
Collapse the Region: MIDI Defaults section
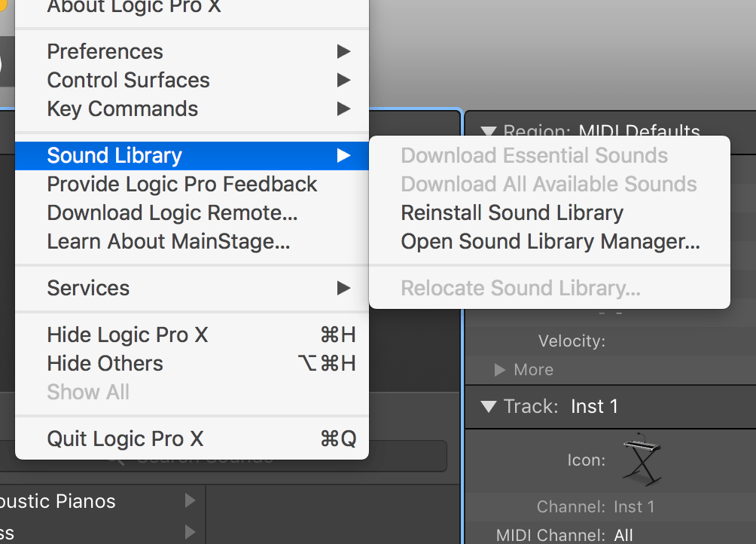point(488,131)
